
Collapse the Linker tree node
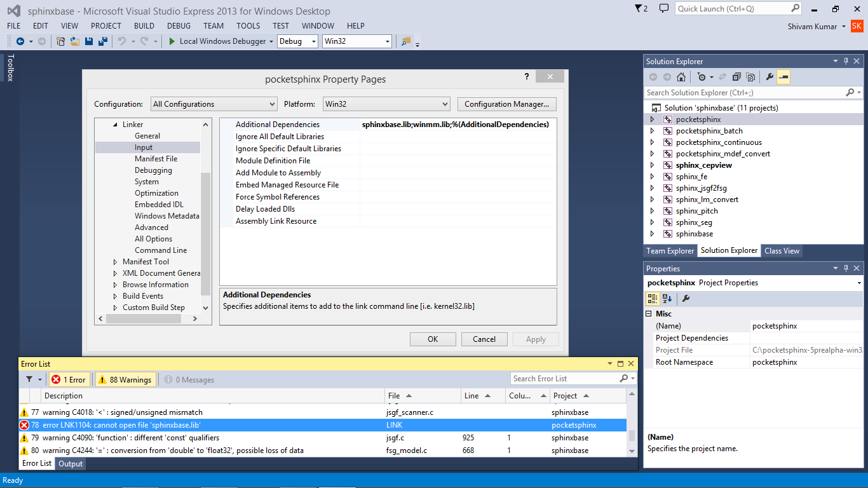(116, 125)
